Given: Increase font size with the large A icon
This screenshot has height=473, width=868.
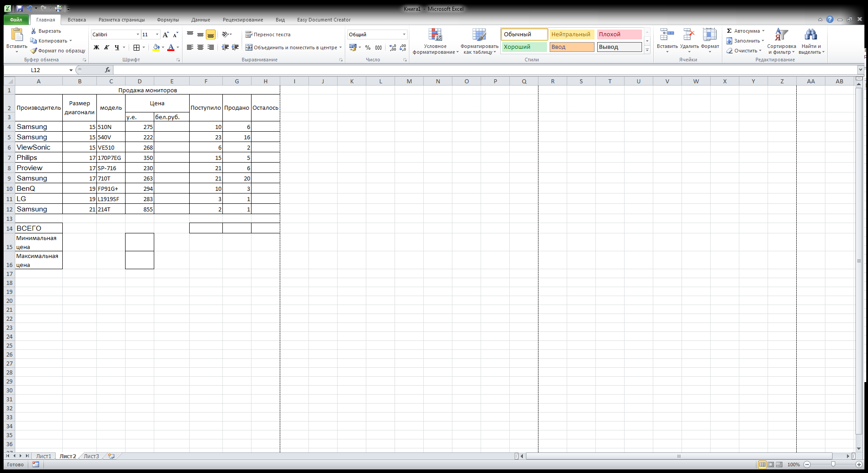Looking at the screenshot, I should point(166,34).
